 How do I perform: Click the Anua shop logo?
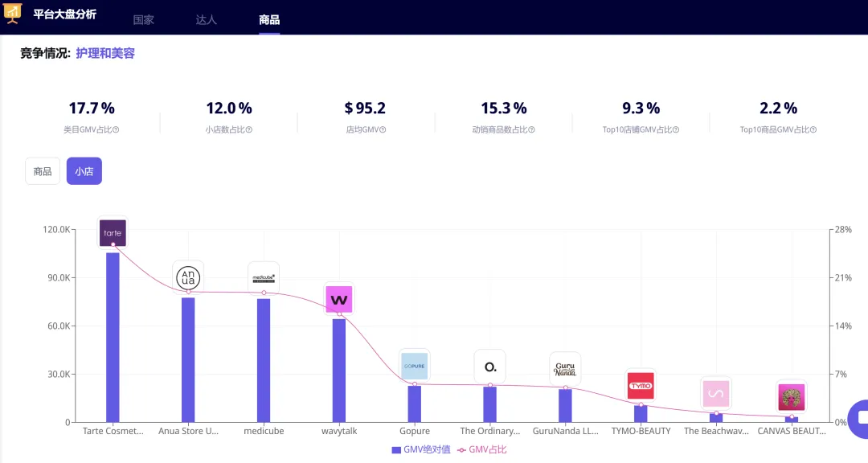click(x=188, y=277)
